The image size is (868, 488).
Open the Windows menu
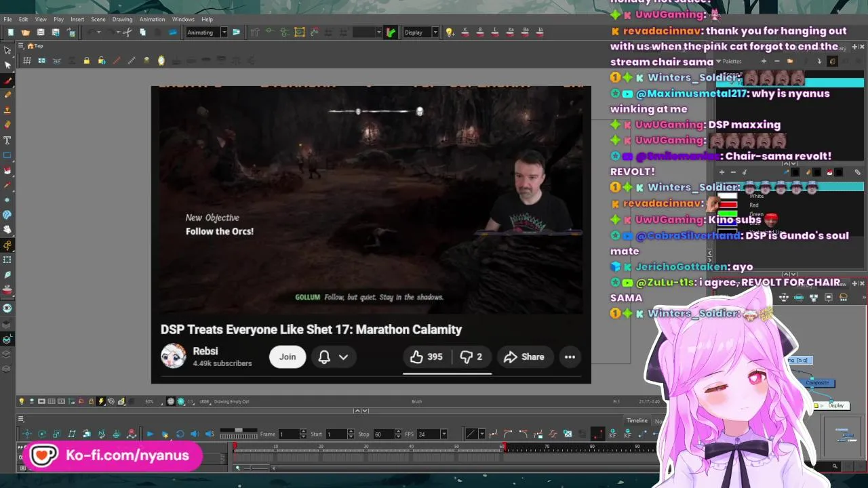pyautogui.click(x=183, y=19)
